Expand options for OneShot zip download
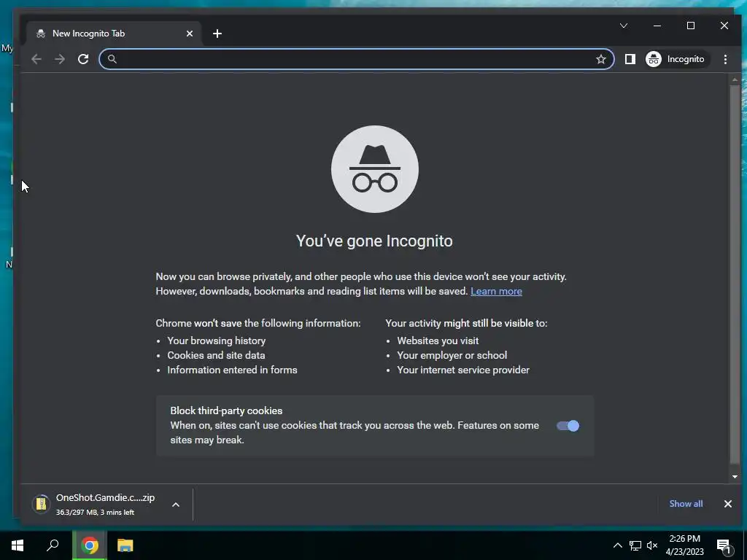 (x=176, y=505)
